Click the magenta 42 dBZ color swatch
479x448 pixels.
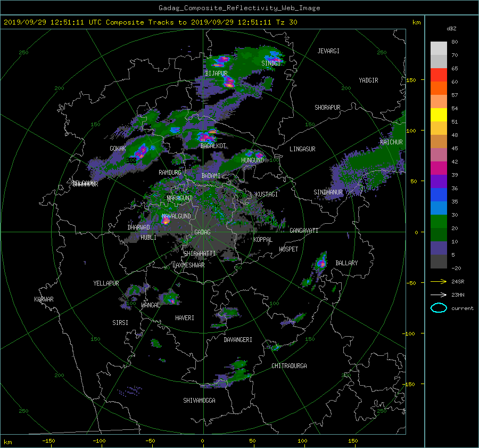pos(439,168)
